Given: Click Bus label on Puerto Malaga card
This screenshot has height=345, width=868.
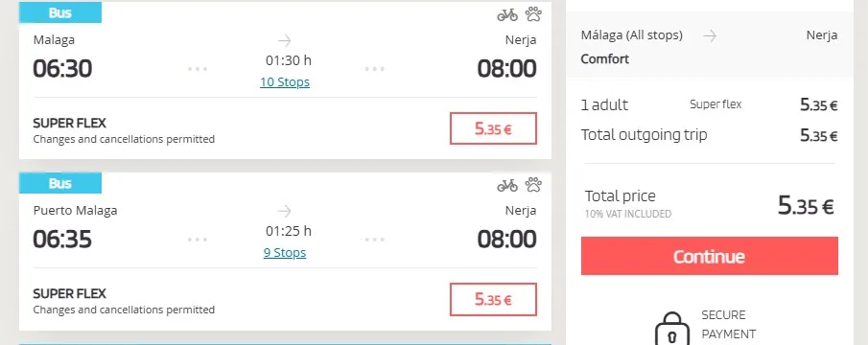Looking at the screenshot, I should [x=60, y=183].
